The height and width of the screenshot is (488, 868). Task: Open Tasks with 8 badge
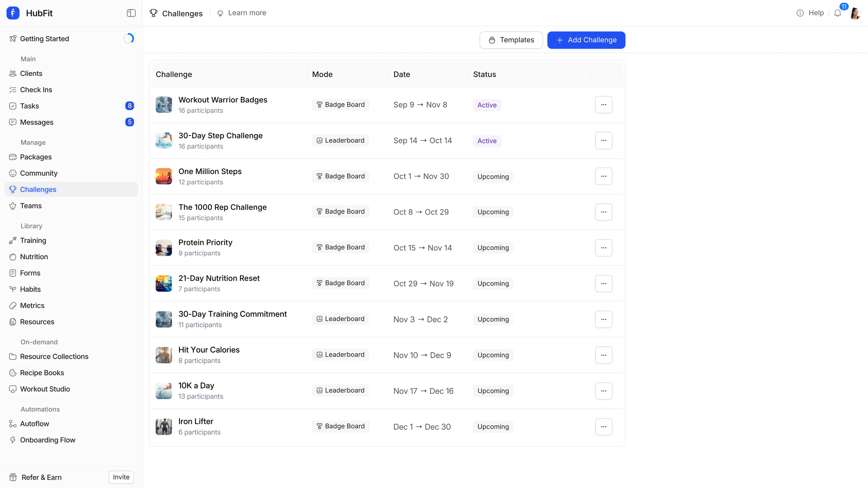coord(71,106)
